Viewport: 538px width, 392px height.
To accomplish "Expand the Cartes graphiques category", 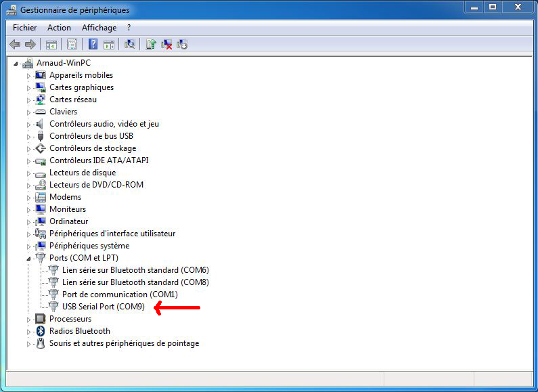I will click(x=29, y=88).
